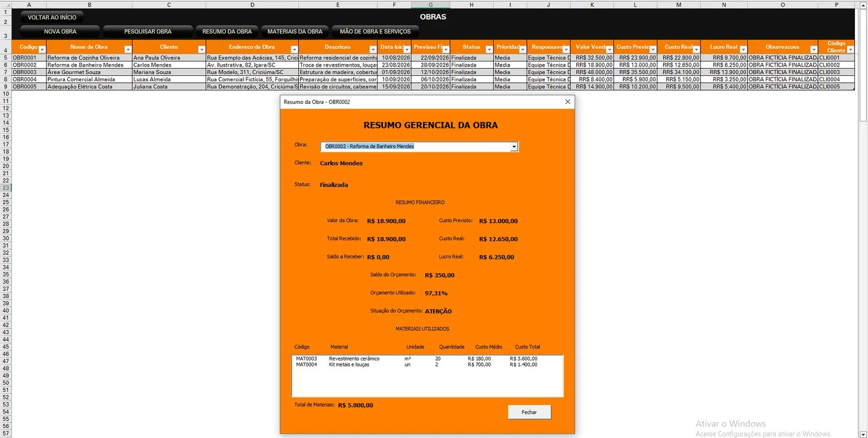Expand the Obra combo box arrow
868x438 pixels.
tap(514, 147)
